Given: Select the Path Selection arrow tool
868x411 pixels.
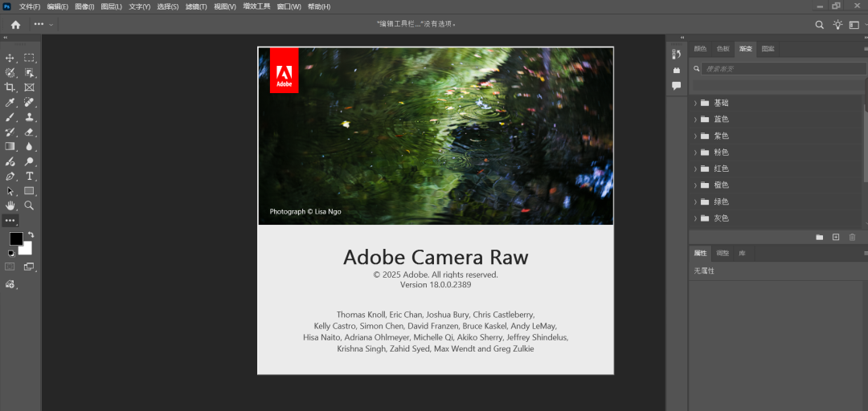Looking at the screenshot, I should (10, 191).
